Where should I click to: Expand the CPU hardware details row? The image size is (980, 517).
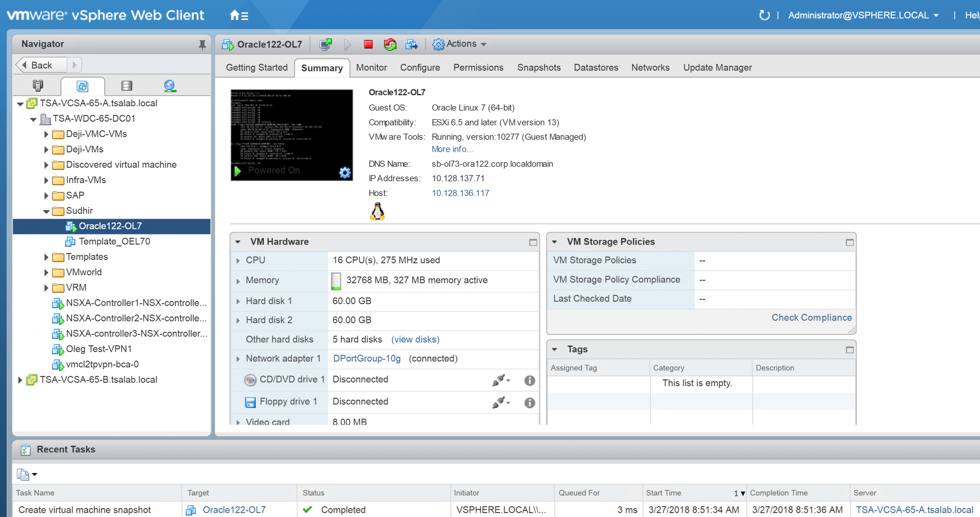click(x=238, y=261)
